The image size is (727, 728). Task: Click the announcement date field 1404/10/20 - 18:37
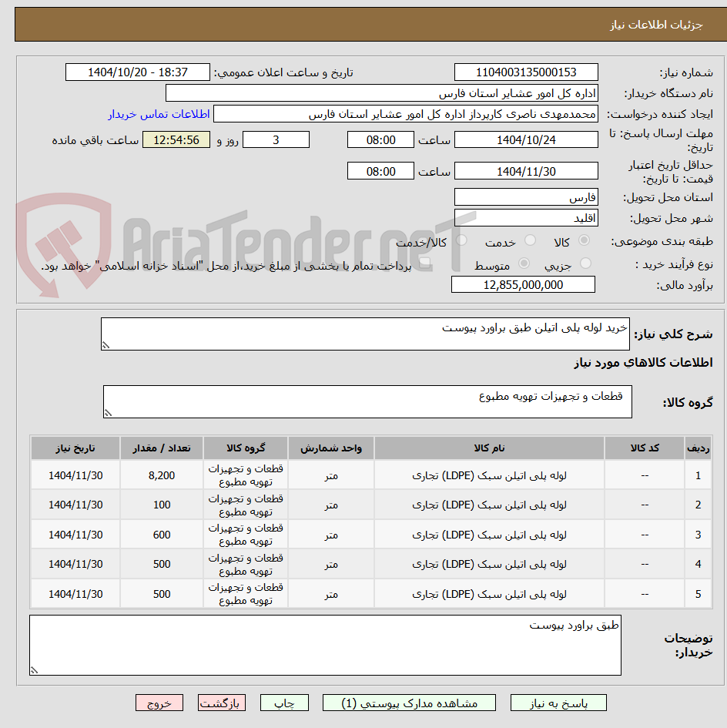(138, 72)
